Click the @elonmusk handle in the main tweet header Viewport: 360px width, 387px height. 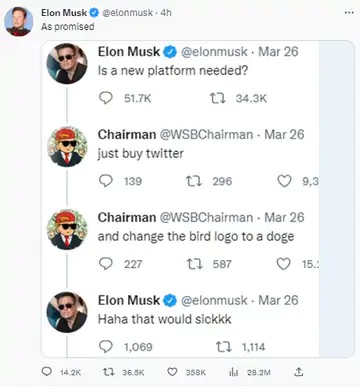tap(127, 13)
